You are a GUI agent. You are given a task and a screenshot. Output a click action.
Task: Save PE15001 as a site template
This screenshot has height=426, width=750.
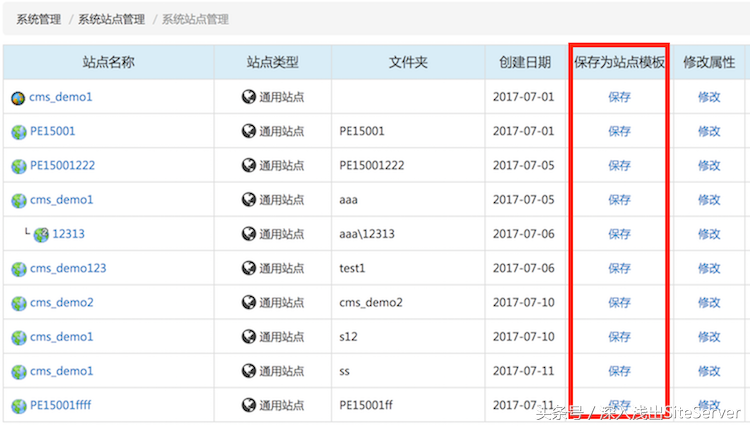pyautogui.click(x=619, y=131)
